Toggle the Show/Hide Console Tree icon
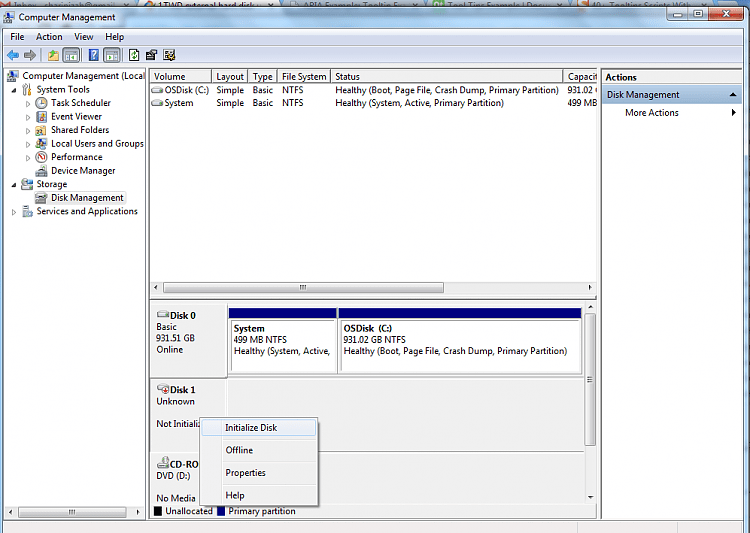 point(71,56)
